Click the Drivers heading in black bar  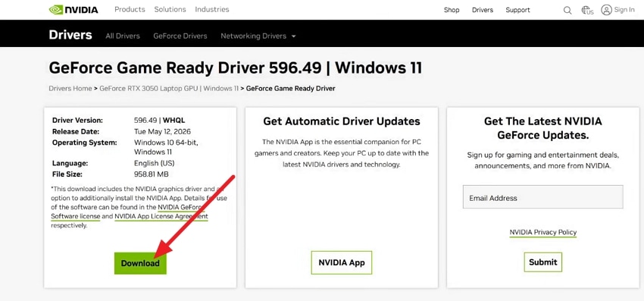70,35
